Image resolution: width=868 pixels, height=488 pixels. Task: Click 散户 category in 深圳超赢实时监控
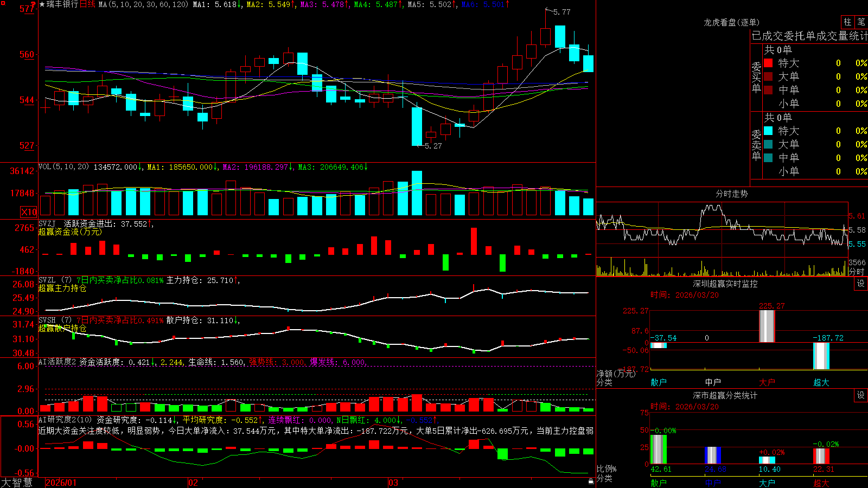coord(659,382)
